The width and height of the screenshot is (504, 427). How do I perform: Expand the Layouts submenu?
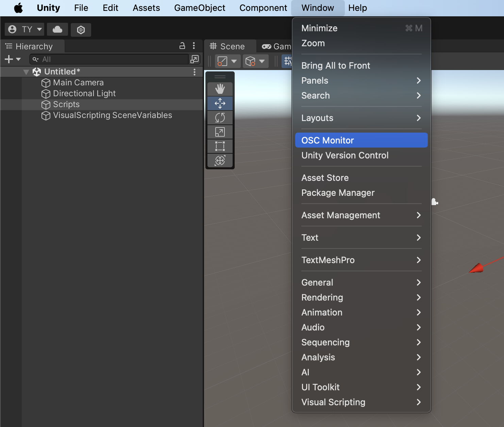(362, 118)
